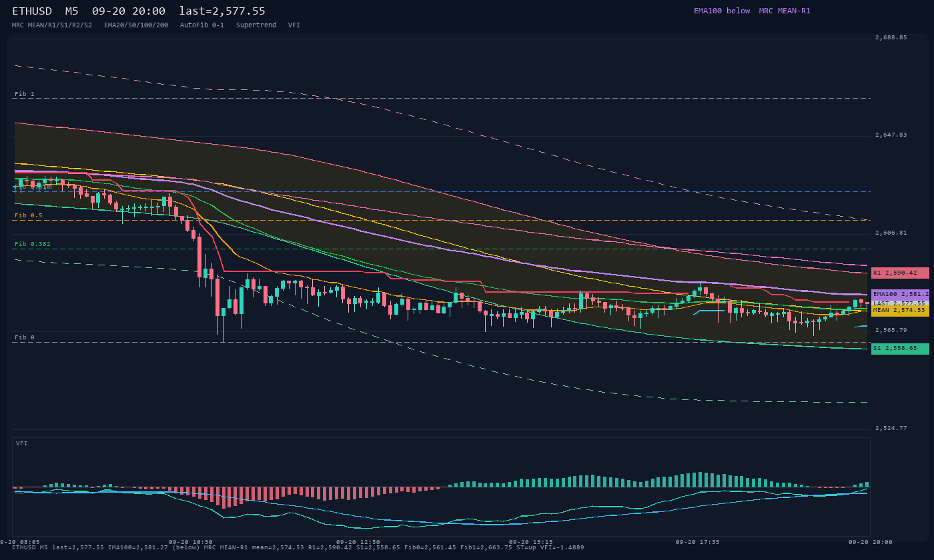
Task: Select the Supertrend legend entry
Action: coord(256,25)
